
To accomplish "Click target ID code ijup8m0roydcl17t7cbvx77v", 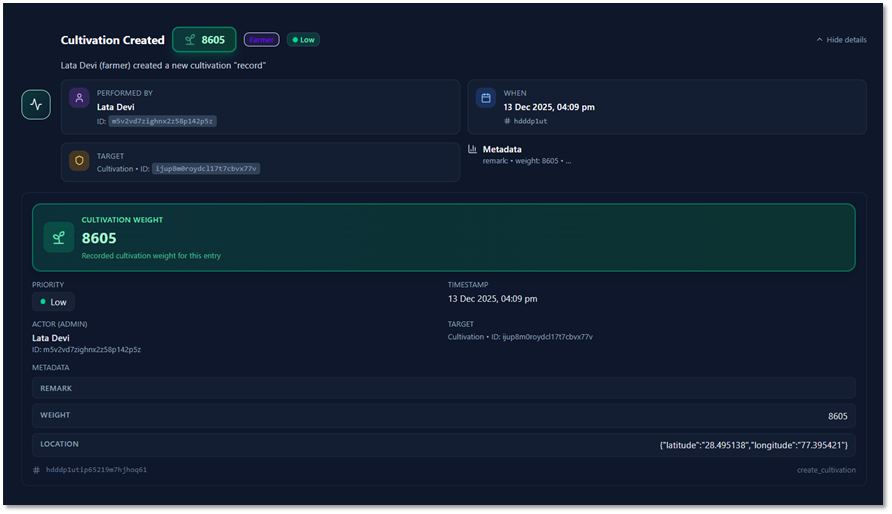I will pos(205,169).
